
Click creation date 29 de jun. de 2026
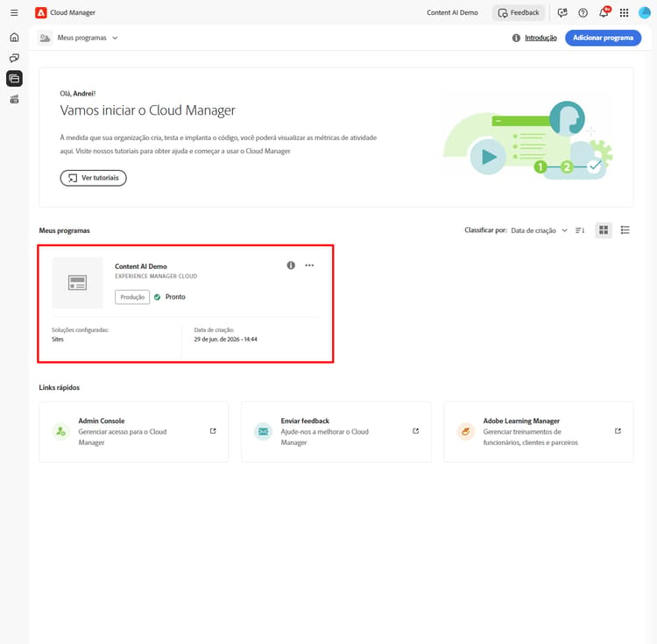coord(225,339)
